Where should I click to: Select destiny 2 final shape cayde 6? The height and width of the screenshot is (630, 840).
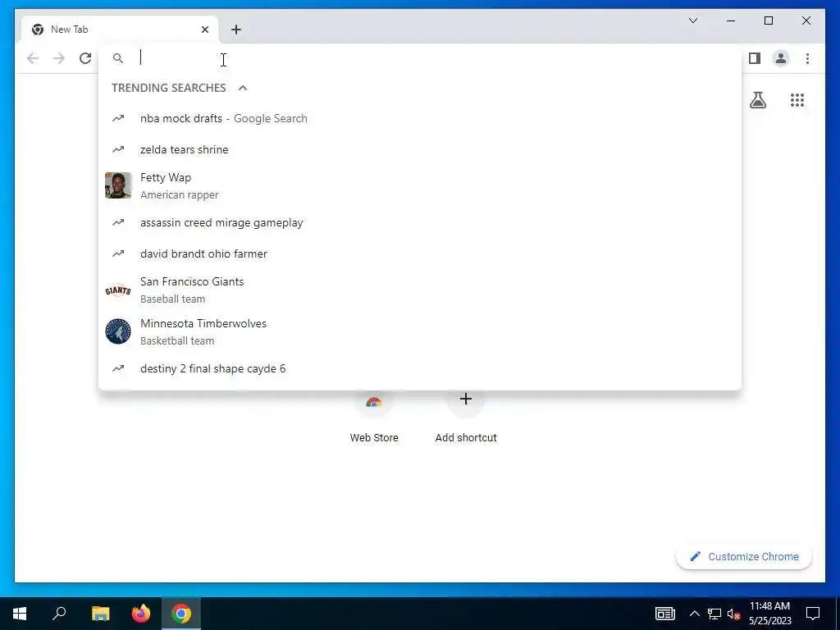pyautogui.click(x=420, y=368)
